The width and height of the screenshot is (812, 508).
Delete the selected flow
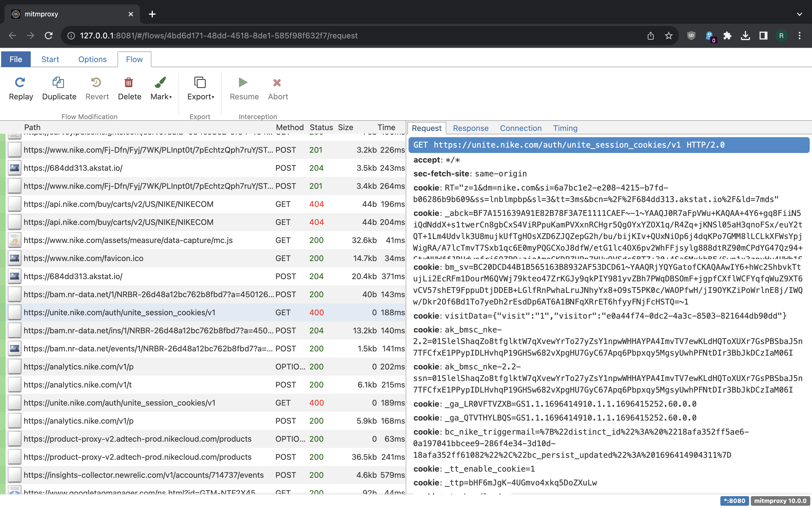coord(129,89)
